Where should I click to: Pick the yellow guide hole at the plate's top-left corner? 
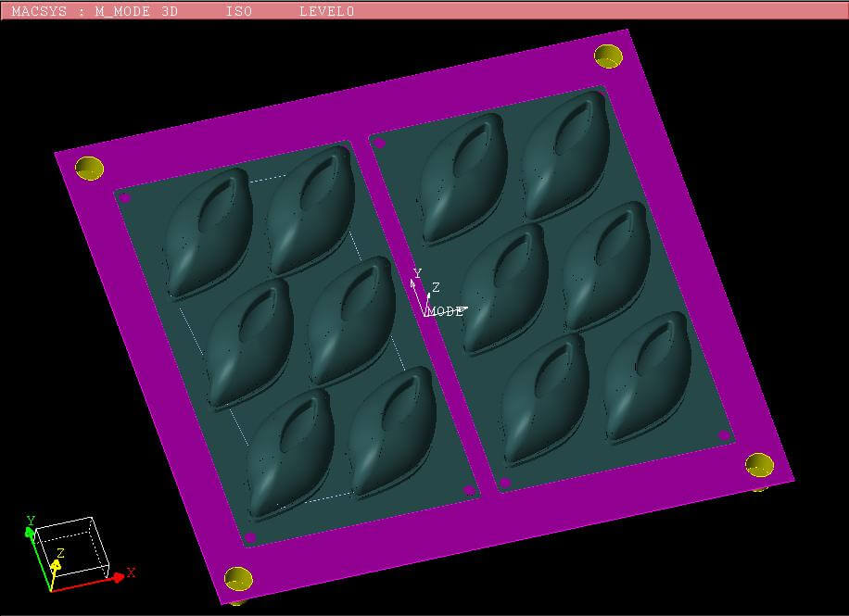point(89,168)
